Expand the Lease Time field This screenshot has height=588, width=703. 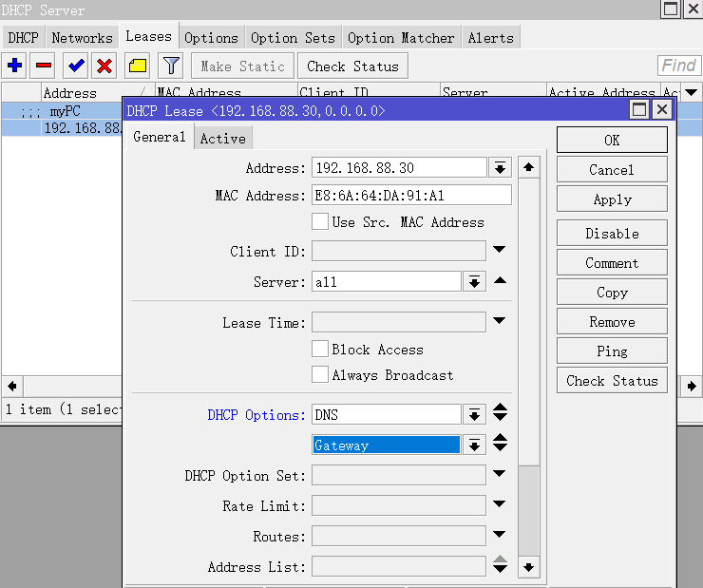point(500,322)
